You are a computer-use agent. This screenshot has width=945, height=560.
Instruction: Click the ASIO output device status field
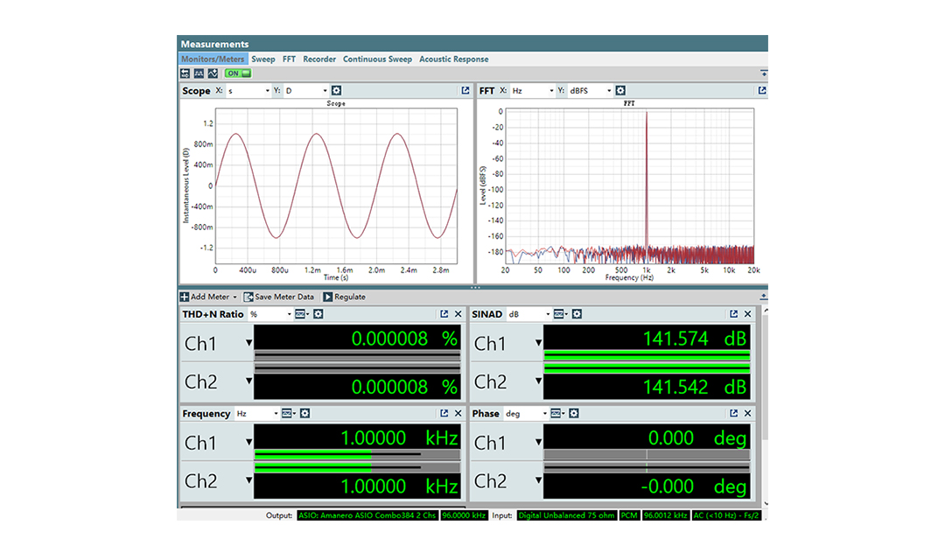click(x=367, y=516)
